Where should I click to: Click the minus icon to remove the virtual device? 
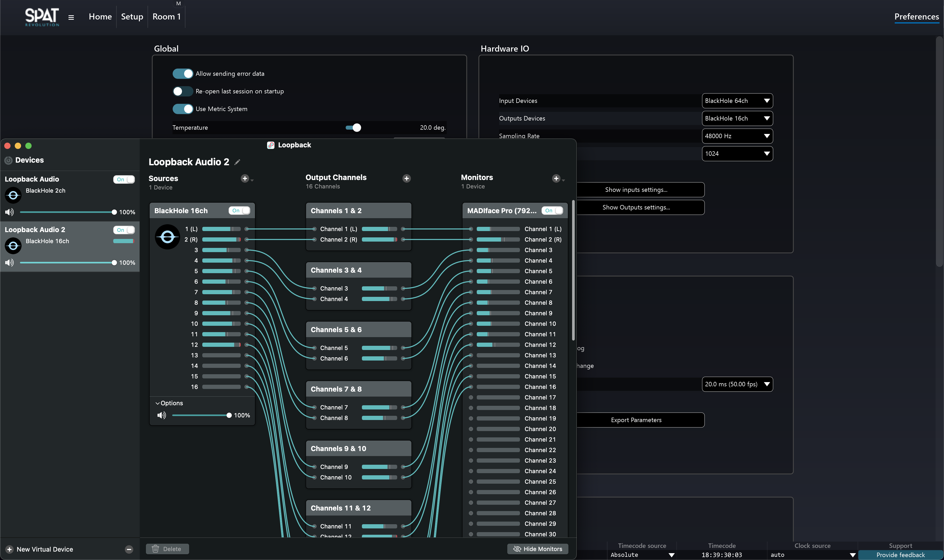(x=129, y=549)
